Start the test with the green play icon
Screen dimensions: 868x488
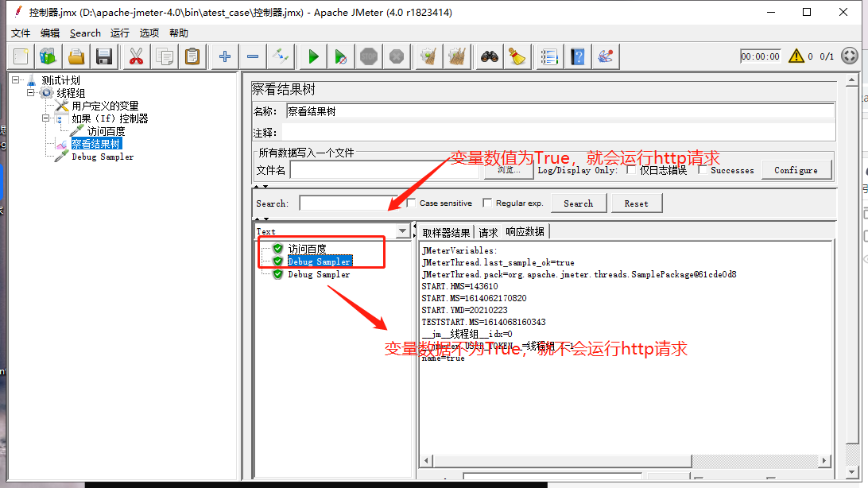pyautogui.click(x=313, y=56)
